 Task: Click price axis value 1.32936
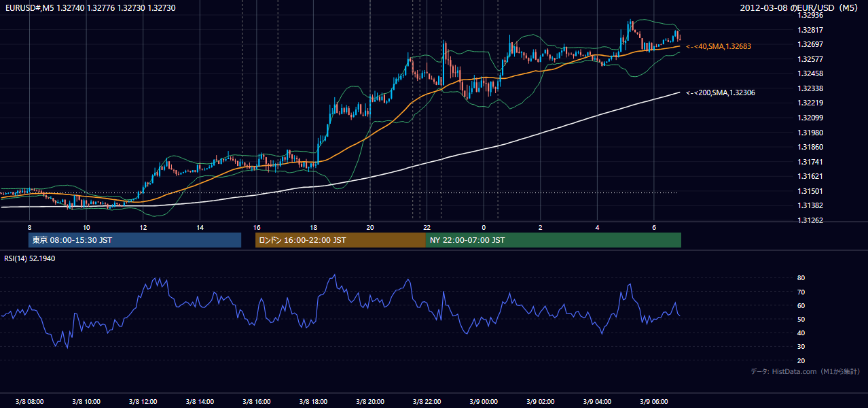(810, 15)
